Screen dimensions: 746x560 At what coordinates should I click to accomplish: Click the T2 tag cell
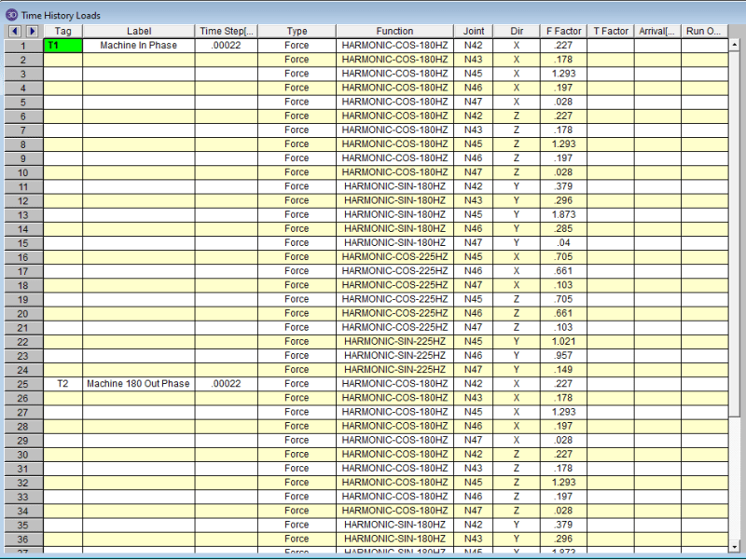[62, 384]
